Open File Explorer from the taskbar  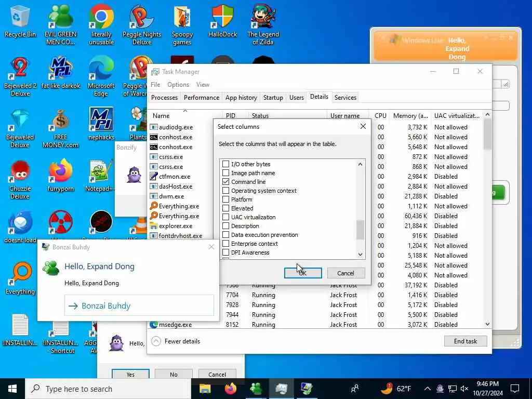point(205,389)
